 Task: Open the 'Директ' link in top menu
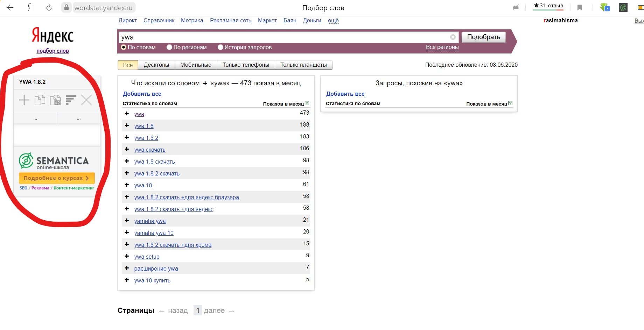click(128, 21)
